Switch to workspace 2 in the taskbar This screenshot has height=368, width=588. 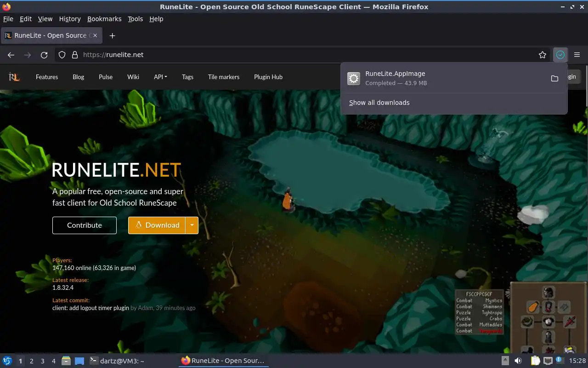(32, 361)
